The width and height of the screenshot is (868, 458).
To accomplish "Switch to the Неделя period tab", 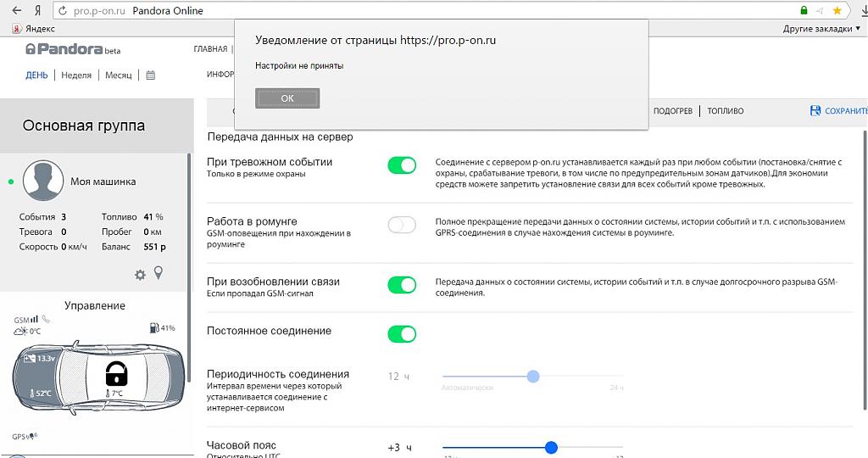I will [76, 75].
